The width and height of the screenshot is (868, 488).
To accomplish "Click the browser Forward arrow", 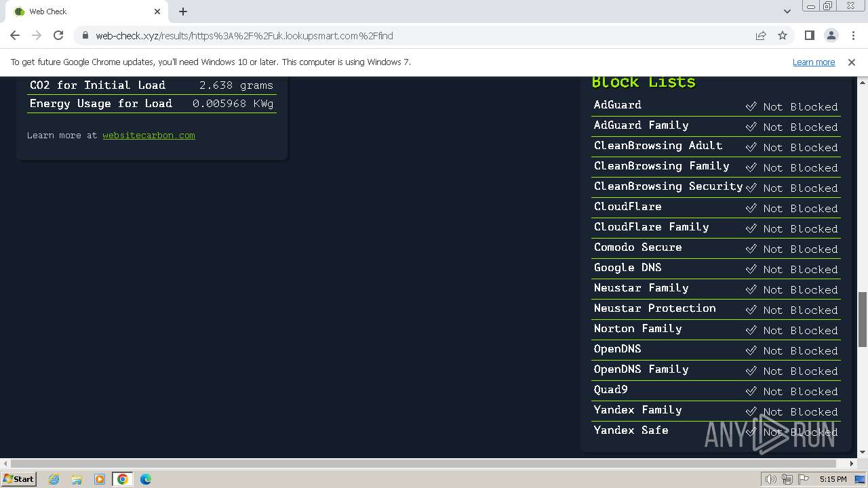I will pyautogui.click(x=37, y=36).
